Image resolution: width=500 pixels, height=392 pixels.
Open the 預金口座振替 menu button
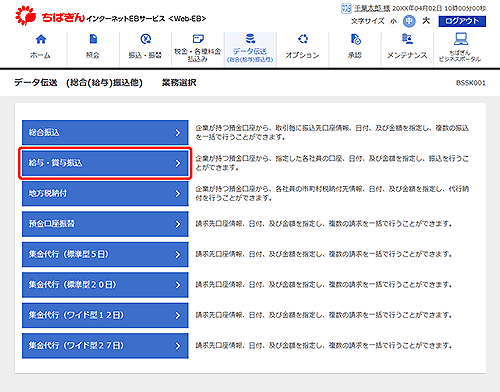click(105, 224)
